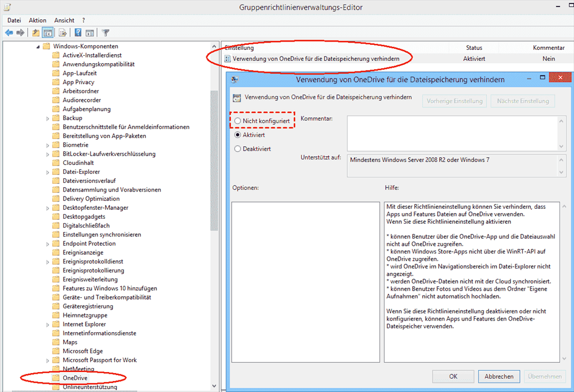The height and width of the screenshot is (392, 574).
Task: Toggle the show/hide console tree icon
Action: tap(48, 33)
